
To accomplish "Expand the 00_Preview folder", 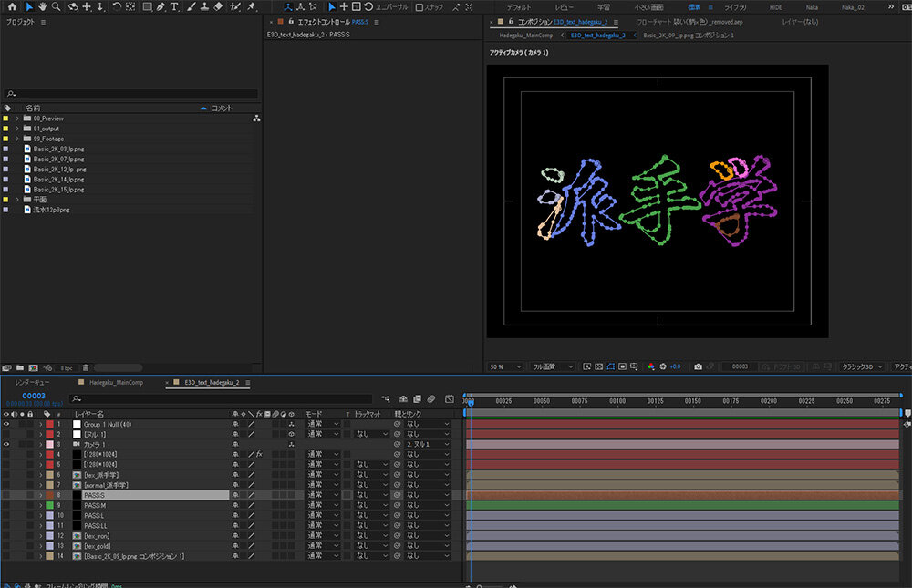I will (17, 119).
